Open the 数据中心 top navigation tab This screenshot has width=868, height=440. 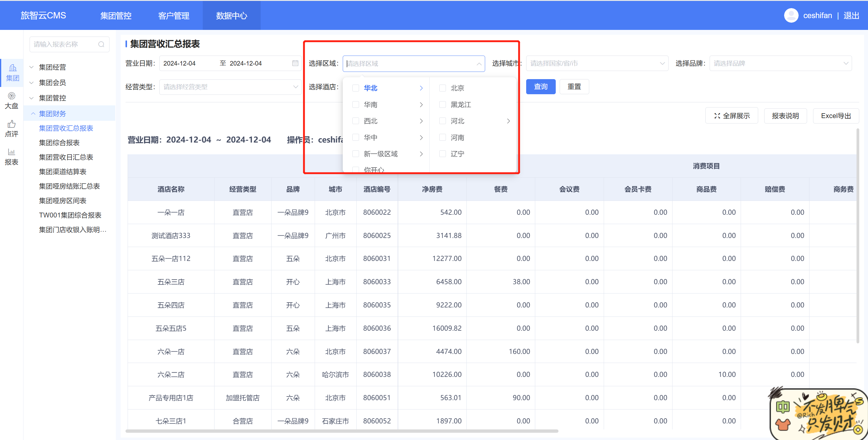(x=231, y=15)
